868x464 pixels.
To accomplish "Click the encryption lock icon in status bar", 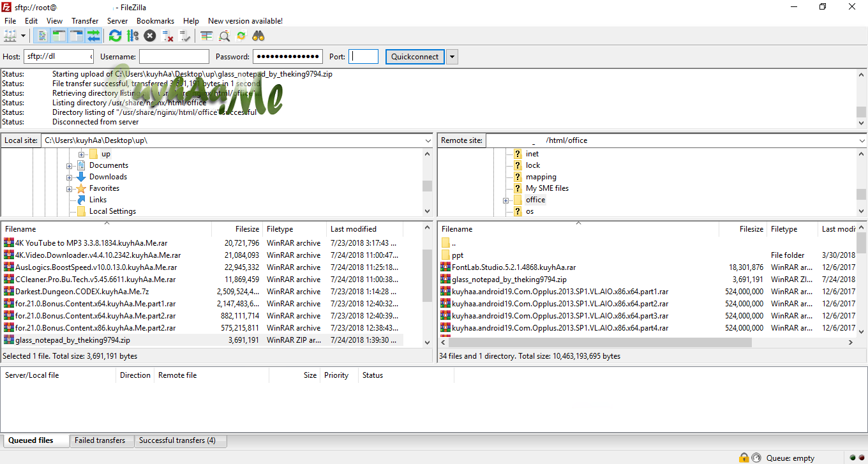I will 744,458.
